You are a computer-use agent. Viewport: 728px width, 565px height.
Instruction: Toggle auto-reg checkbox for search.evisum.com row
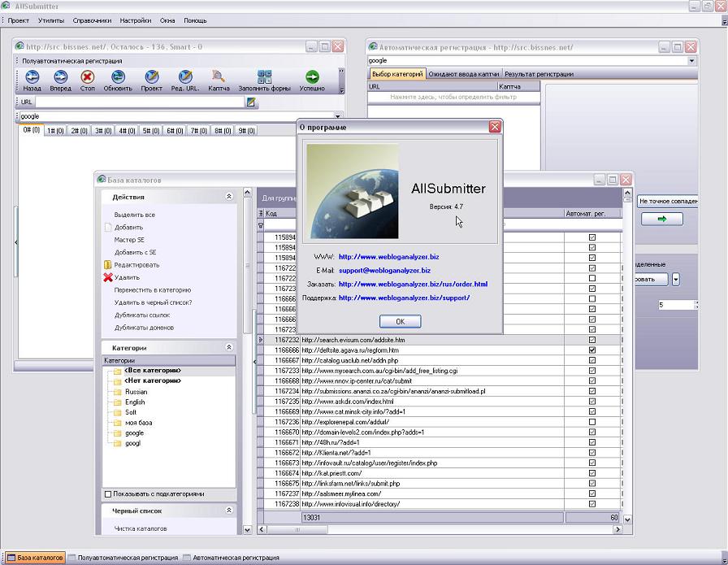[592, 340]
